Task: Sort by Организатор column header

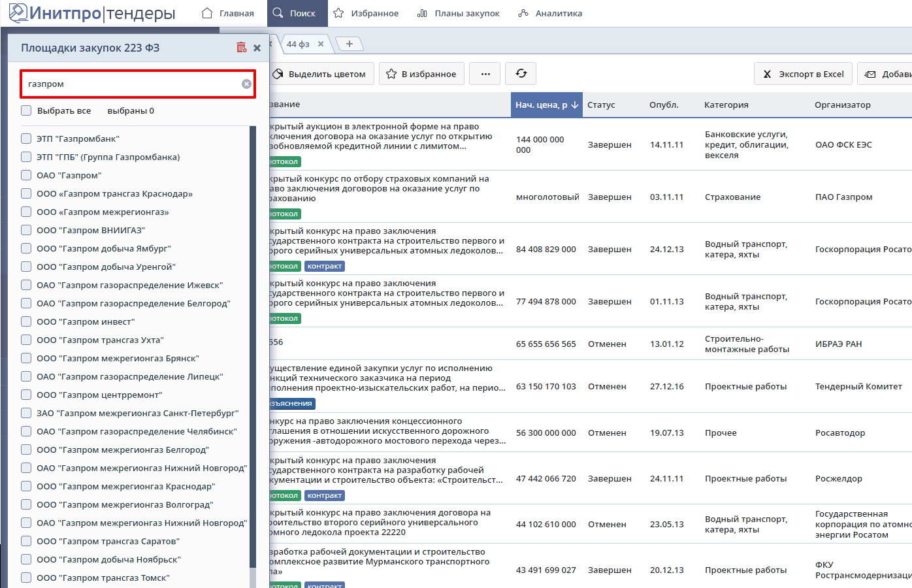Action: [x=843, y=105]
